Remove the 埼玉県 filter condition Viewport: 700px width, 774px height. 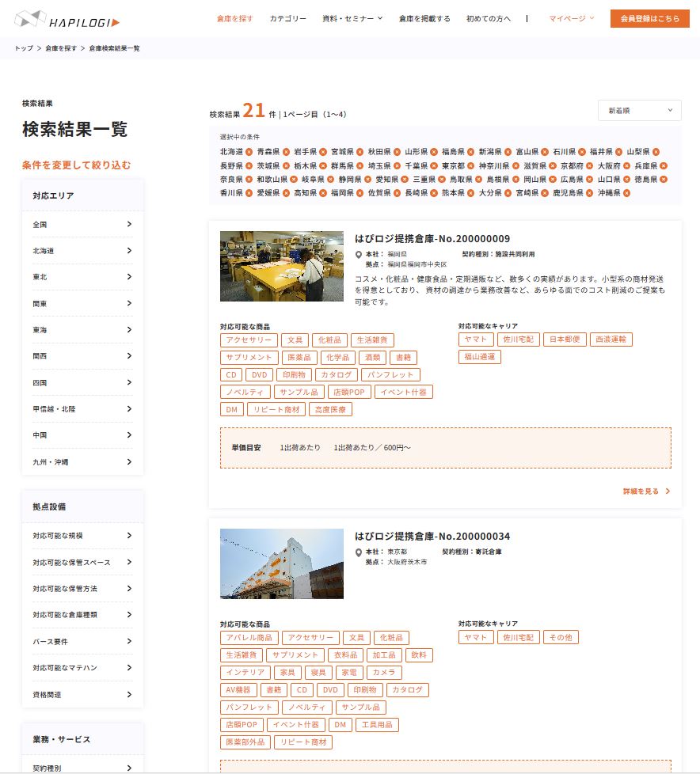pos(398,166)
